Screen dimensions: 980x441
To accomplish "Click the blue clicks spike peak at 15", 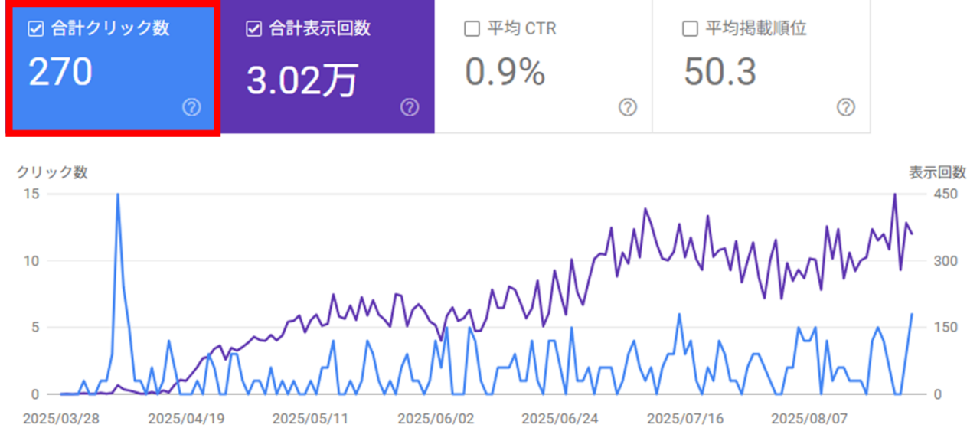I will pos(117,194).
